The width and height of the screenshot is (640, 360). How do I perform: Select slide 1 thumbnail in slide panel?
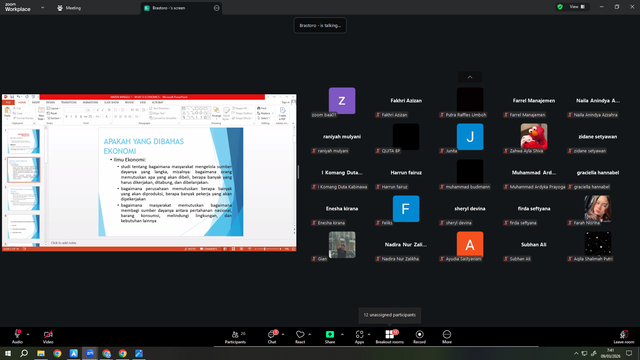click(24, 141)
